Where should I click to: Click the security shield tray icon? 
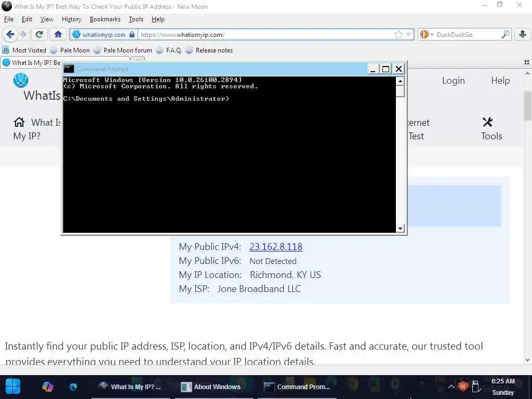[x=463, y=387]
